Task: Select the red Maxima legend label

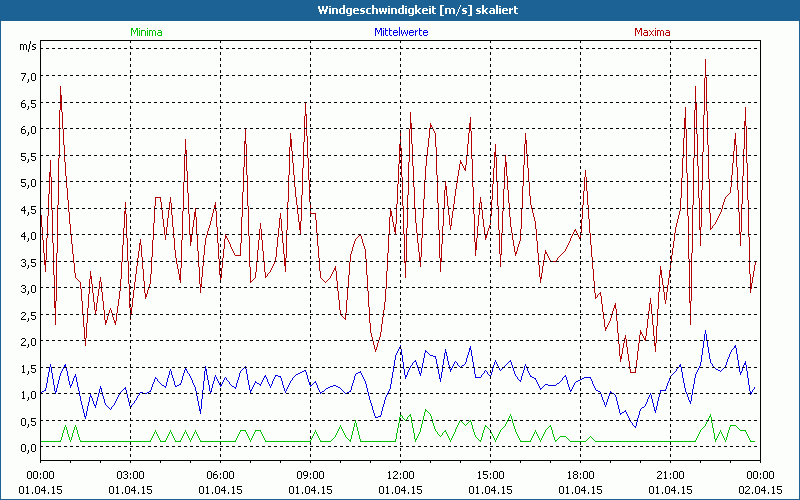Action: click(x=652, y=32)
